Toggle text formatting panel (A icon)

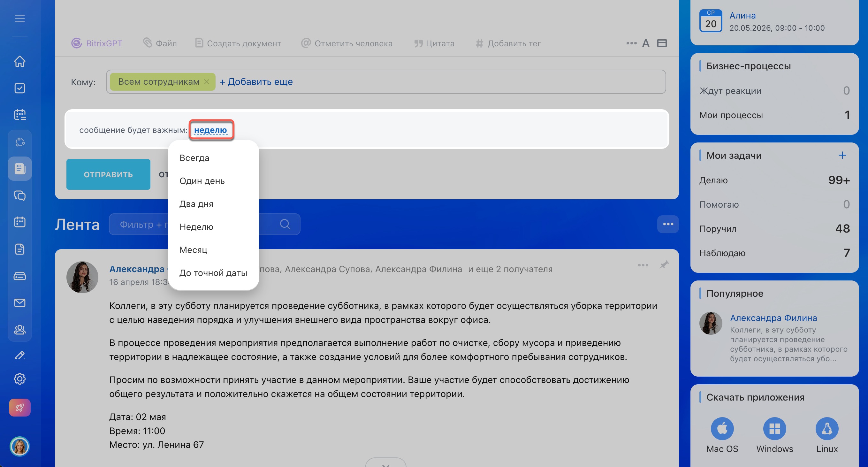(645, 43)
